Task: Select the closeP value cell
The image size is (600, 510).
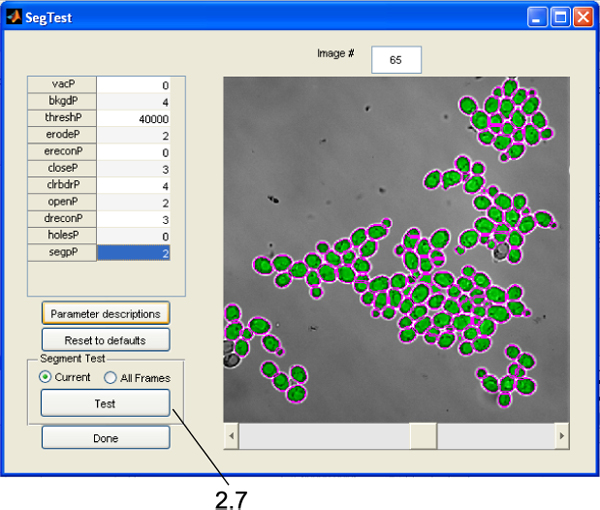Action: 133,169
